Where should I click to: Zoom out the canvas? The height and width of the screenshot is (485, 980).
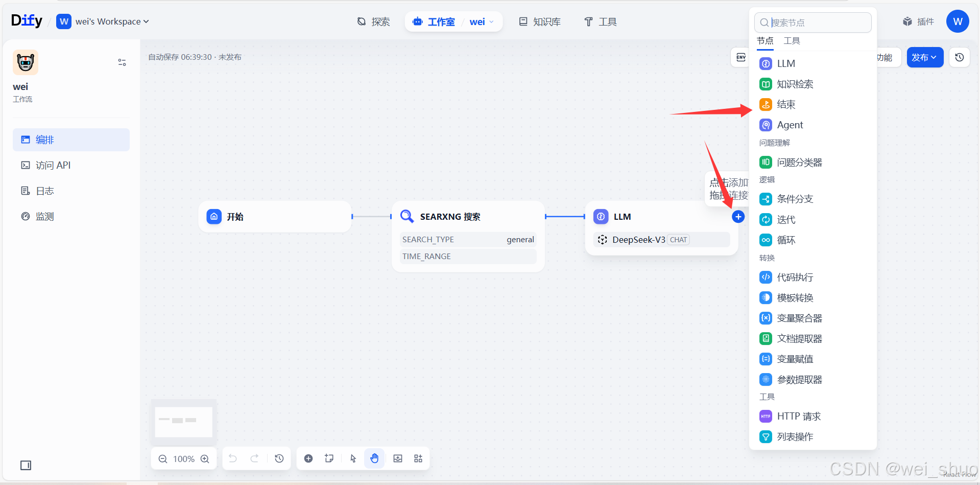pos(163,459)
